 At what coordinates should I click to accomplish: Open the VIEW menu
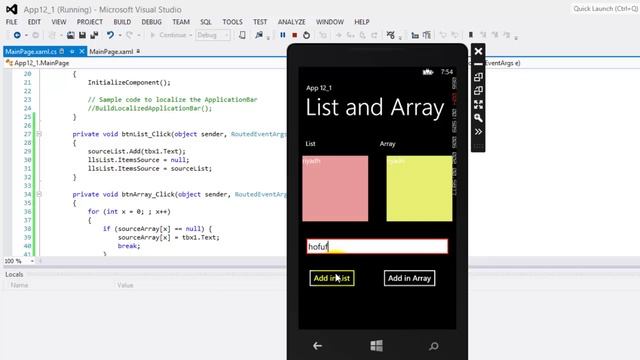(x=58, y=22)
